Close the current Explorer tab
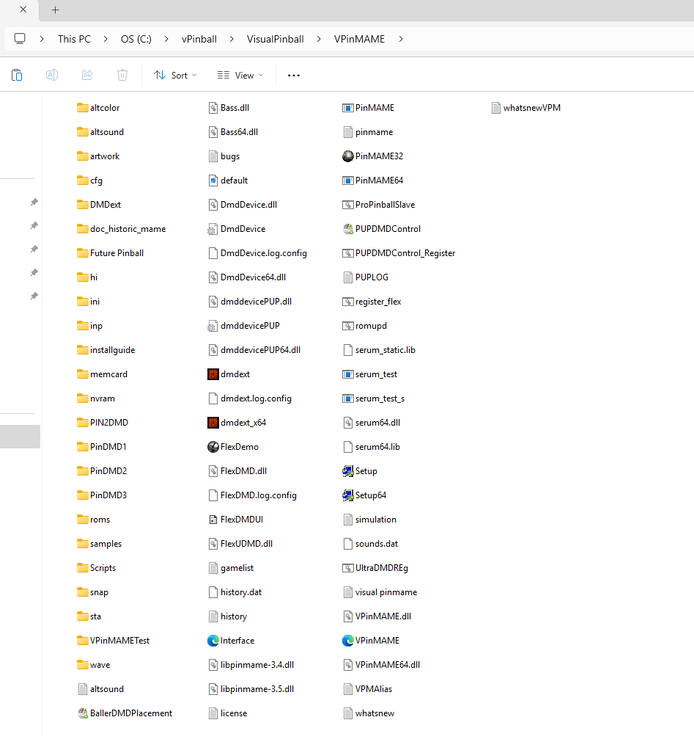The width and height of the screenshot is (694, 750). [23, 10]
